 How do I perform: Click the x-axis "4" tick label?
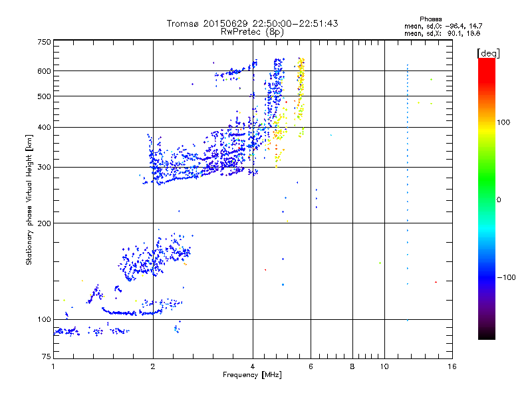coord(253,366)
